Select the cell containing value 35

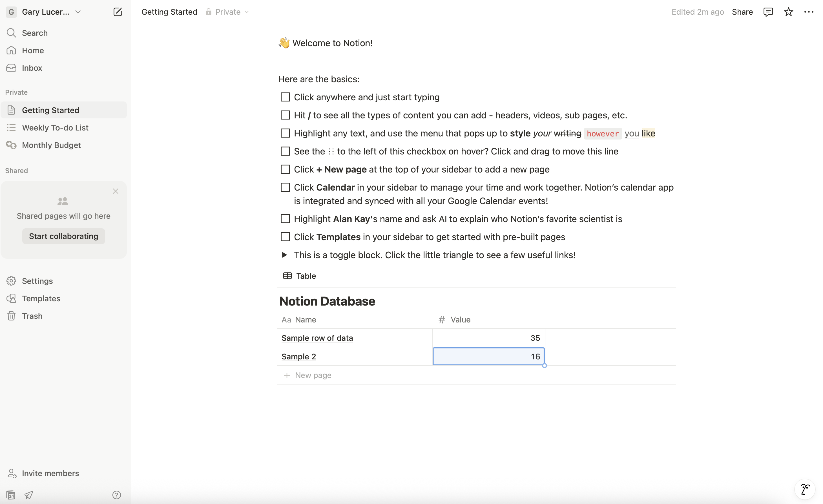489,338
